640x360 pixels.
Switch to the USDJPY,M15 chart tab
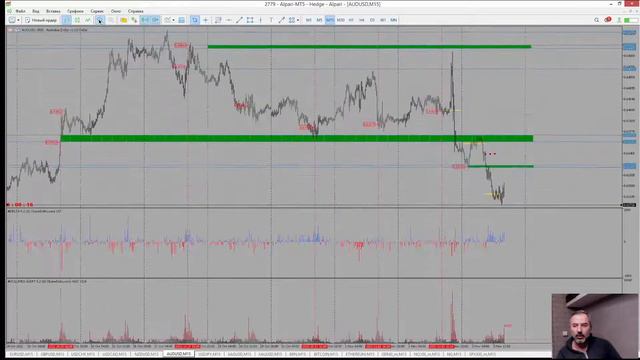(x=209, y=354)
